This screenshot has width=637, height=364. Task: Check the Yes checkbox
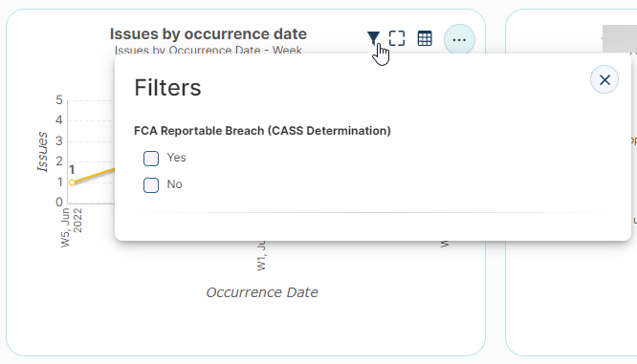tap(151, 159)
